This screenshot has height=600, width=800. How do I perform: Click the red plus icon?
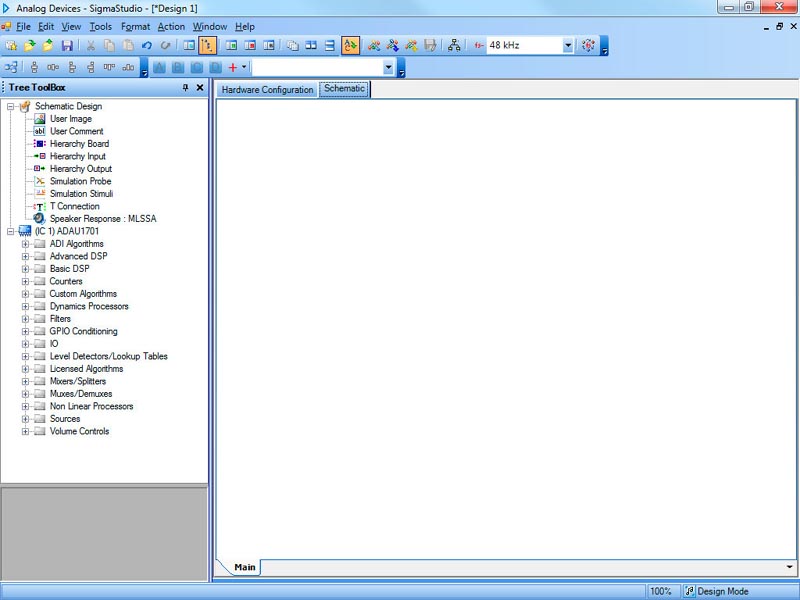[x=233, y=67]
